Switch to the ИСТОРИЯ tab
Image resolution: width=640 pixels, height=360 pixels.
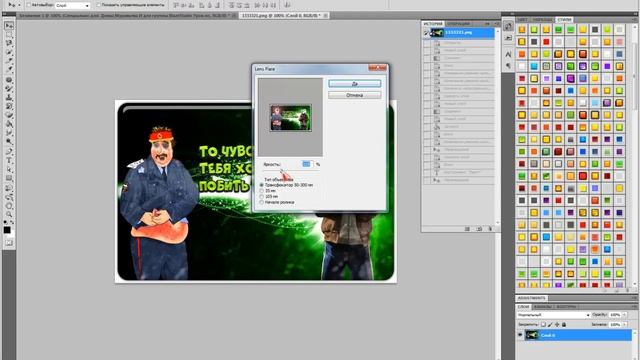(433, 24)
